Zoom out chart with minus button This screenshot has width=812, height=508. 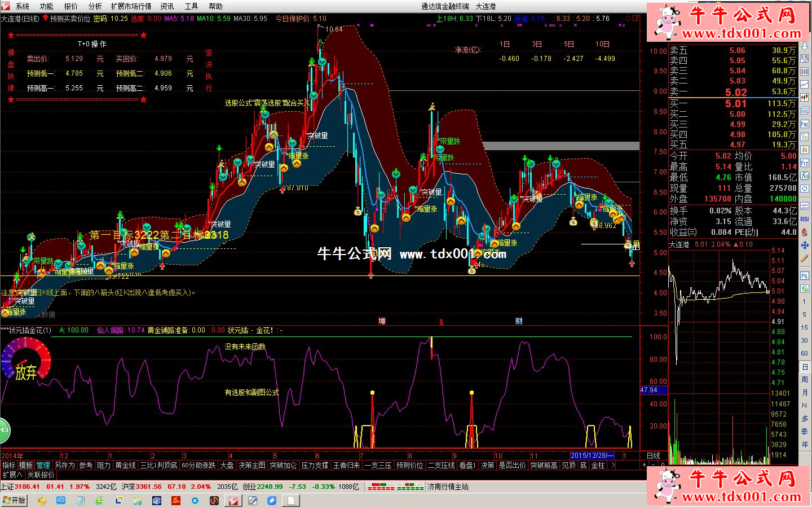(653, 465)
